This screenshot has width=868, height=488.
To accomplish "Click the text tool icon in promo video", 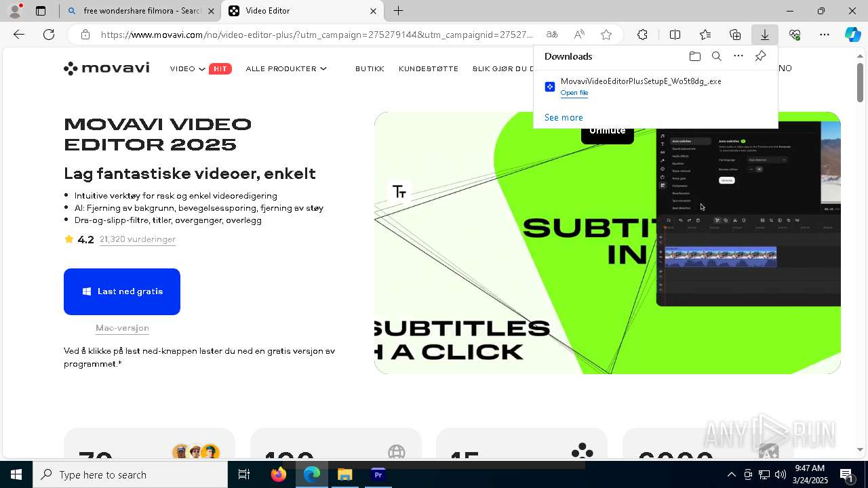I will click(399, 192).
